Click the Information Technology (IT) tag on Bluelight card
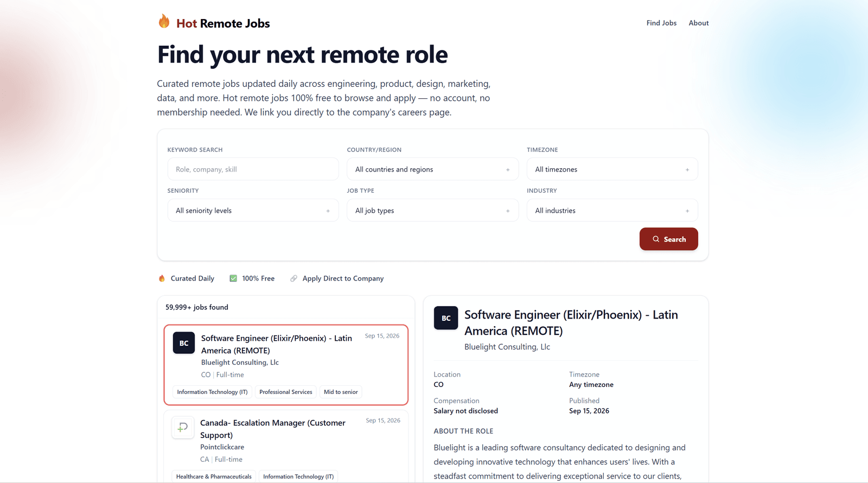Image resolution: width=868 pixels, height=483 pixels. click(212, 392)
